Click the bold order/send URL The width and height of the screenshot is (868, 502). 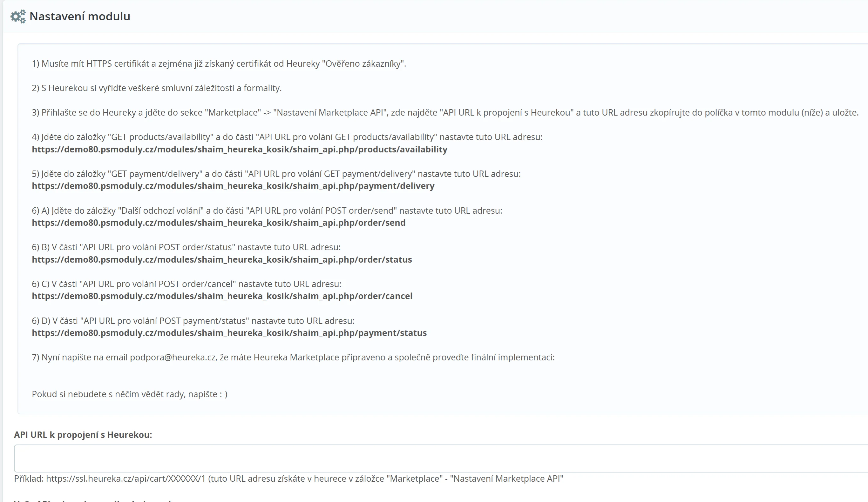coord(218,223)
